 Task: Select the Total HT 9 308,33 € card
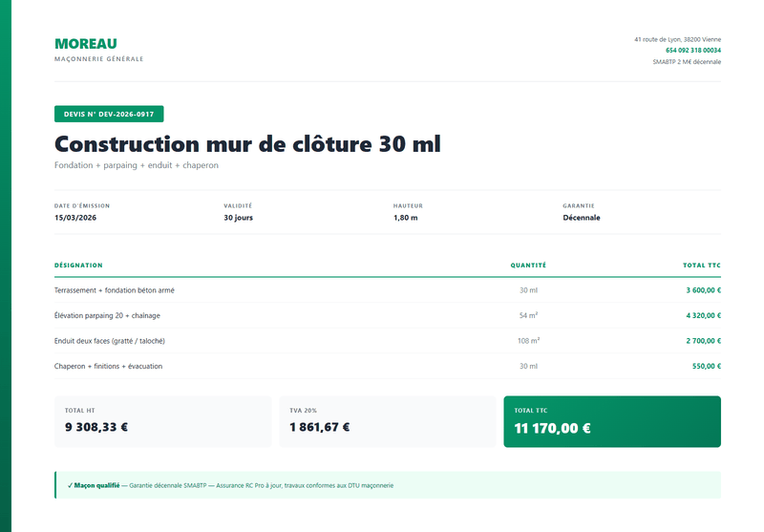pos(162,421)
